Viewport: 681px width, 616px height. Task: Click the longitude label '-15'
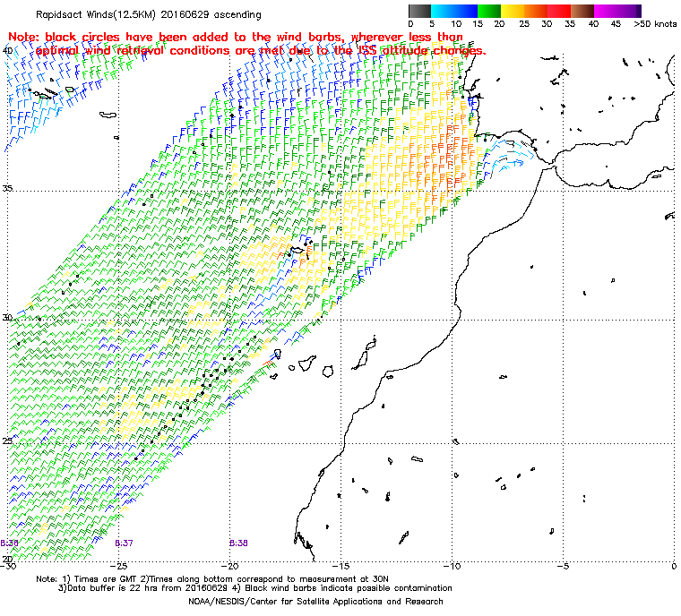pyautogui.click(x=341, y=566)
